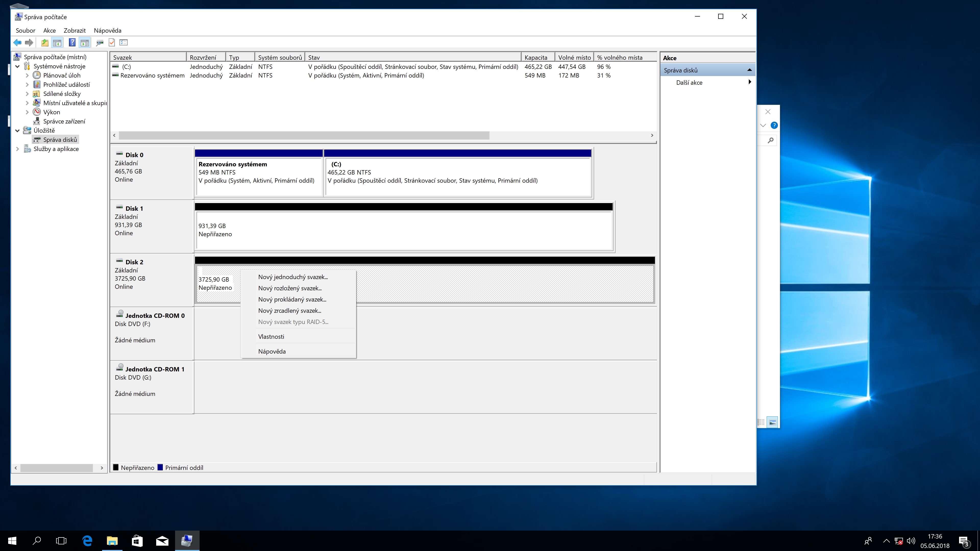Toggle the Show/Hide Action Pane toolbar icon
Screen dimensions: 980x551
click(x=84, y=43)
